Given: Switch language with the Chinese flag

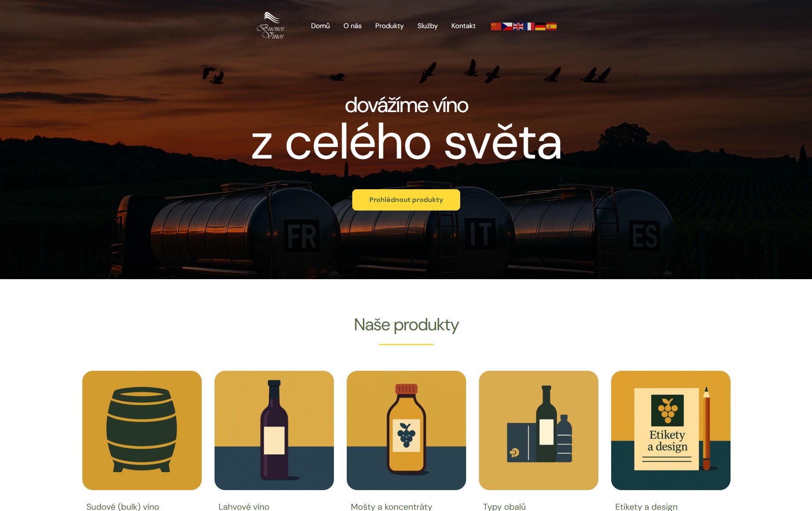Looking at the screenshot, I should pyautogui.click(x=496, y=26).
